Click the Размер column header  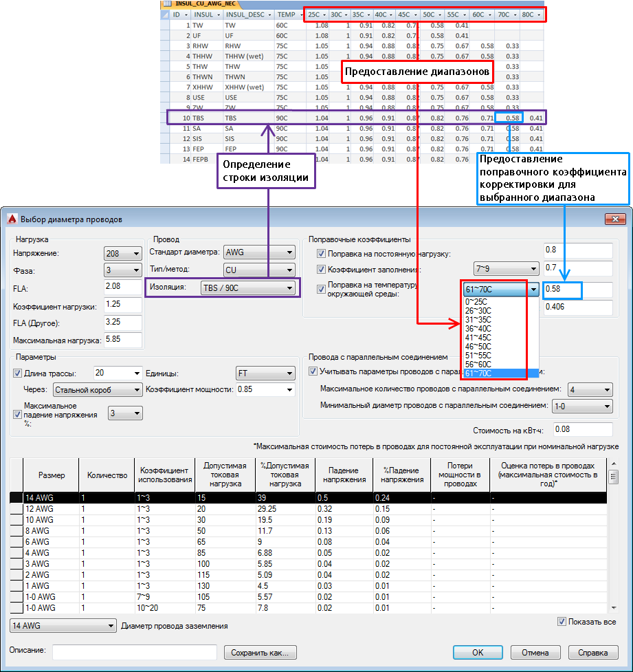[x=52, y=475]
